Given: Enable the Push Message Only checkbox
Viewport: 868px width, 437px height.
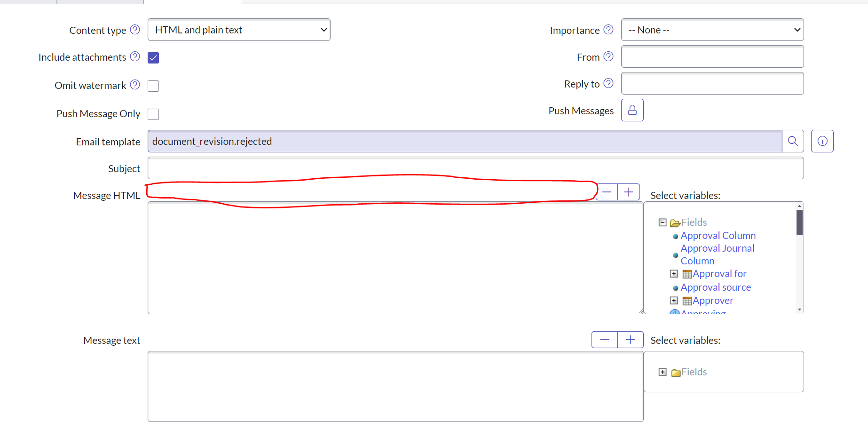Looking at the screenshot, I should (x=153, y=114).
